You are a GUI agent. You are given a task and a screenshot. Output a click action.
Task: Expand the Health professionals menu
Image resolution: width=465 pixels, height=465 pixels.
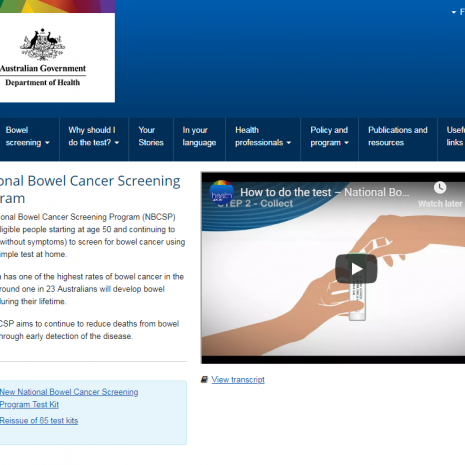click(x=263, y=136)
